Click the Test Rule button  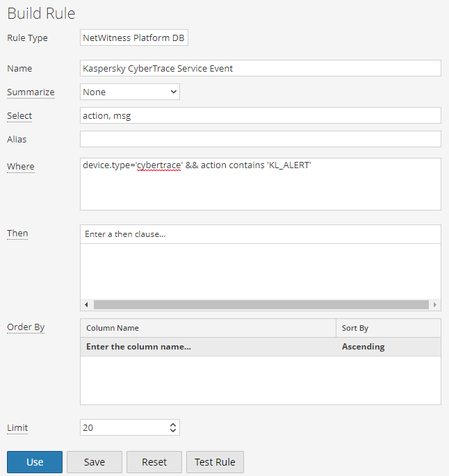215,462
